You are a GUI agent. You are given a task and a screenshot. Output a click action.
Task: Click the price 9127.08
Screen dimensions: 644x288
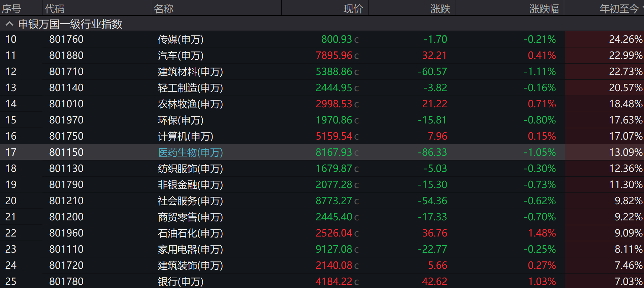(334, 249)
